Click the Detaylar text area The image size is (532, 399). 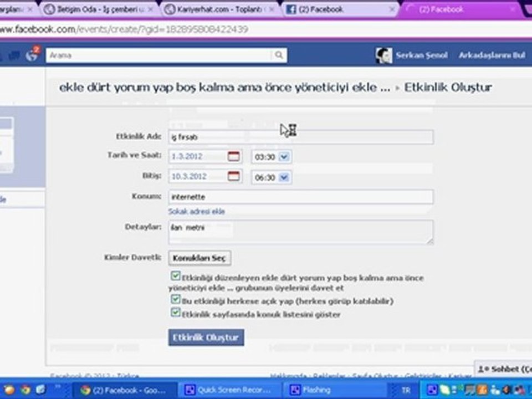[300, 232]
